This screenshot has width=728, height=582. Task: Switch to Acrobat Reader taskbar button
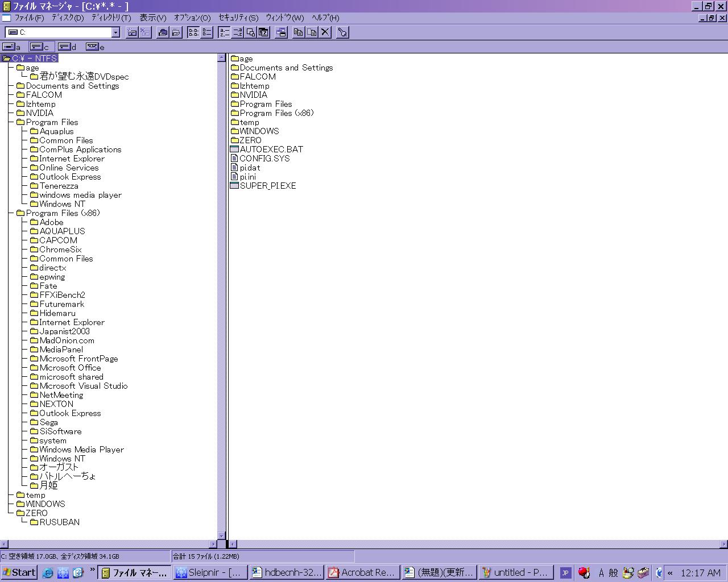(x=362, y=572)
